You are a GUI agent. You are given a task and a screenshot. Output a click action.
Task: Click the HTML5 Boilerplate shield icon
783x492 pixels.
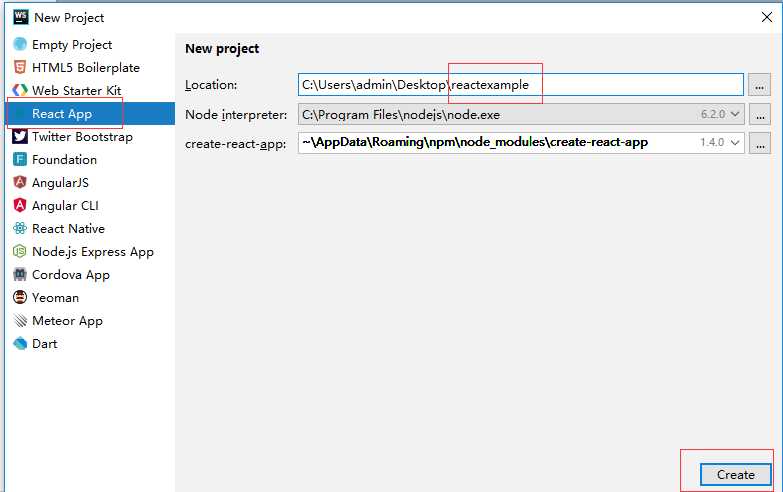[20, 67]
